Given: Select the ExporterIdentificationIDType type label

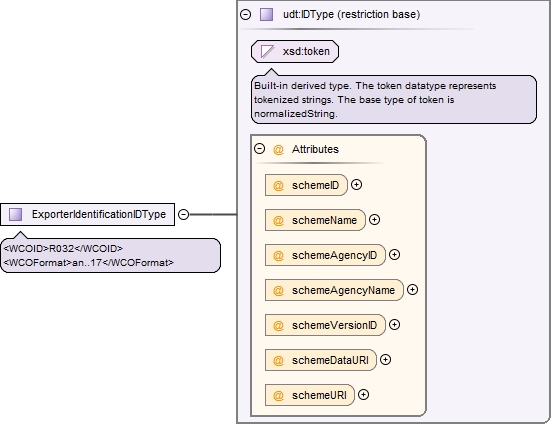Looking at the screenshot, I should (x=99, y=214).
